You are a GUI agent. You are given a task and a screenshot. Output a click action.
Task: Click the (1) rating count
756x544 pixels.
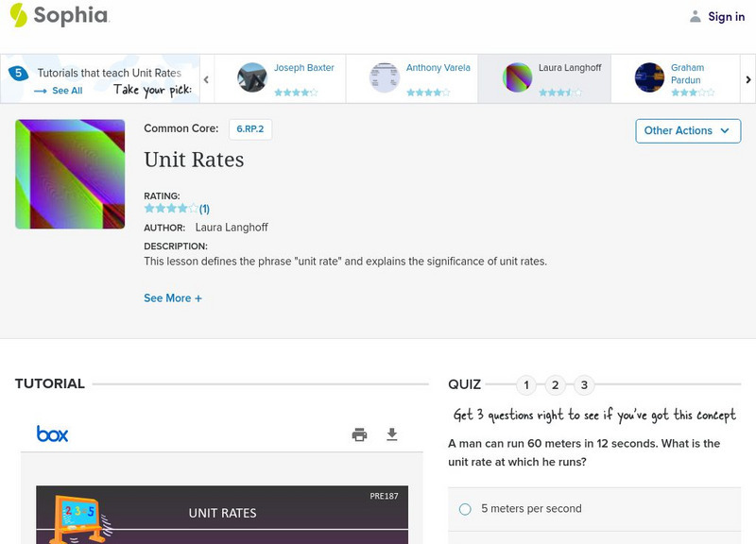point(204,209)
